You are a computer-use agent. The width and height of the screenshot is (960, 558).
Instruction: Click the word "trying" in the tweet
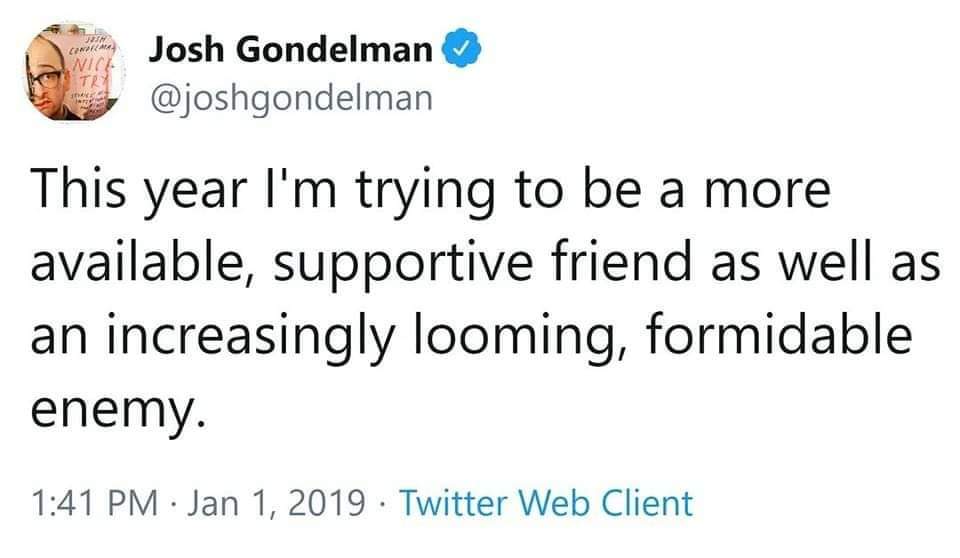coord(421,190)
